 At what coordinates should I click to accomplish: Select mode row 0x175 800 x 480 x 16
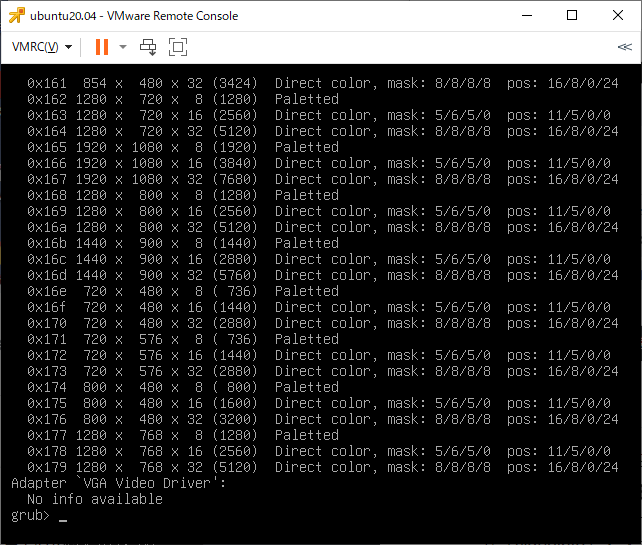[x=319, y=403]
